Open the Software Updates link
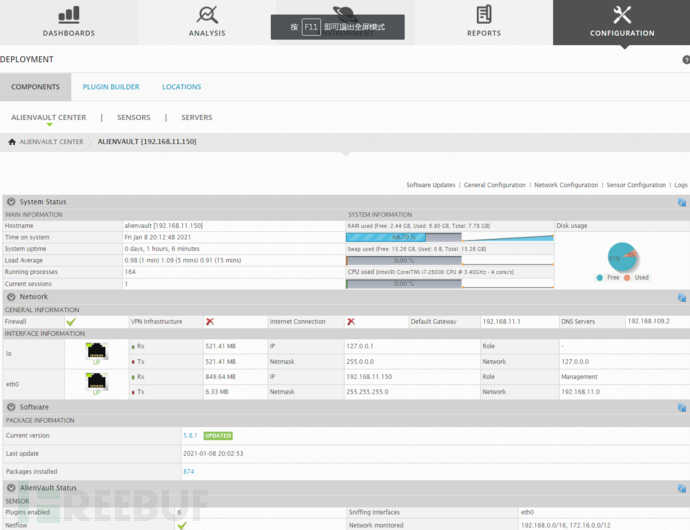Screen dimensions: 690x530 click(430, 185)
